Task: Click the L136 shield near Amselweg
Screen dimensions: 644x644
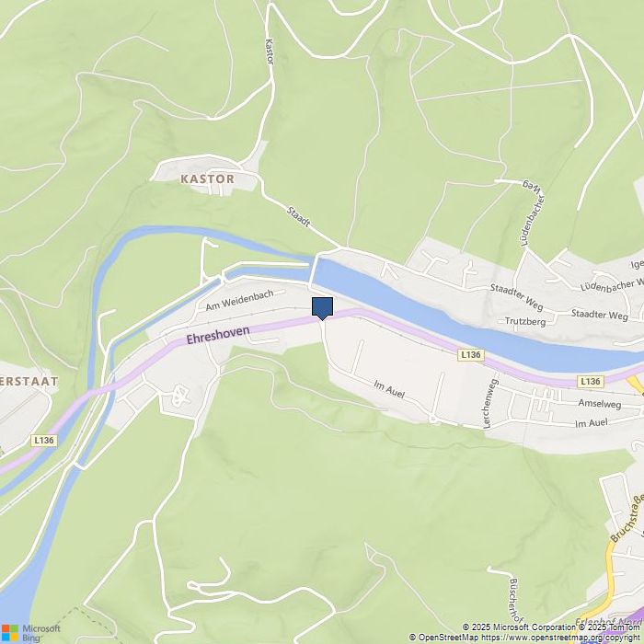Action: [591, 382]
